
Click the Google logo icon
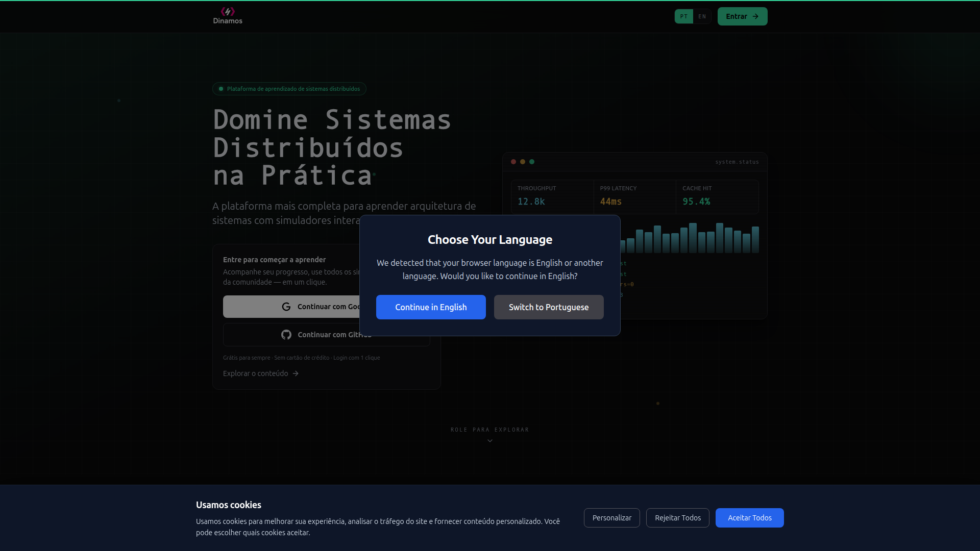click(286, 307)
